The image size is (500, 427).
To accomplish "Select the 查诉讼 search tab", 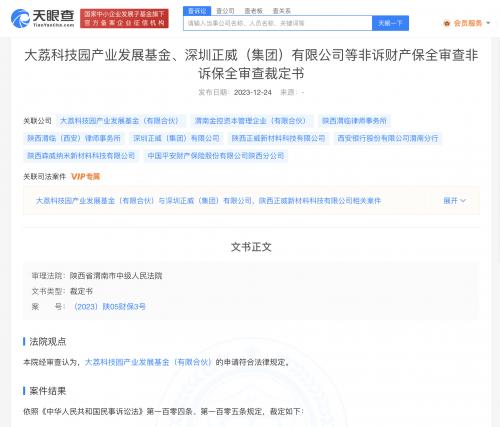I will (x=197, y=11).
